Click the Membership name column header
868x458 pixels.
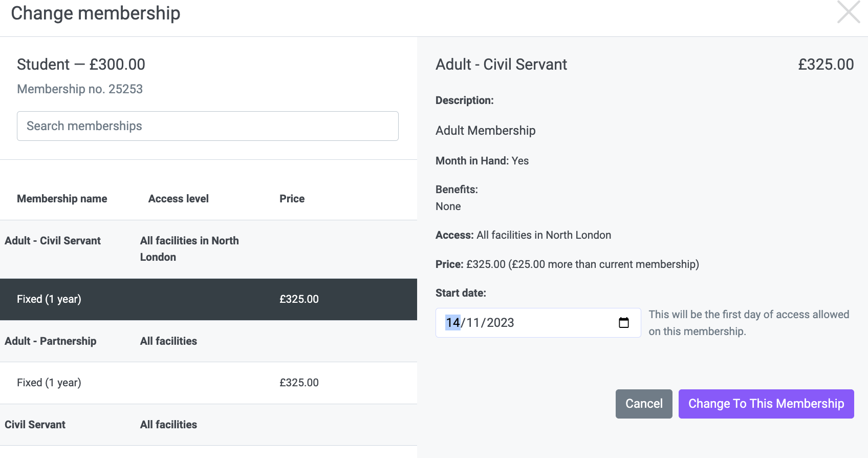coord(62,199)
